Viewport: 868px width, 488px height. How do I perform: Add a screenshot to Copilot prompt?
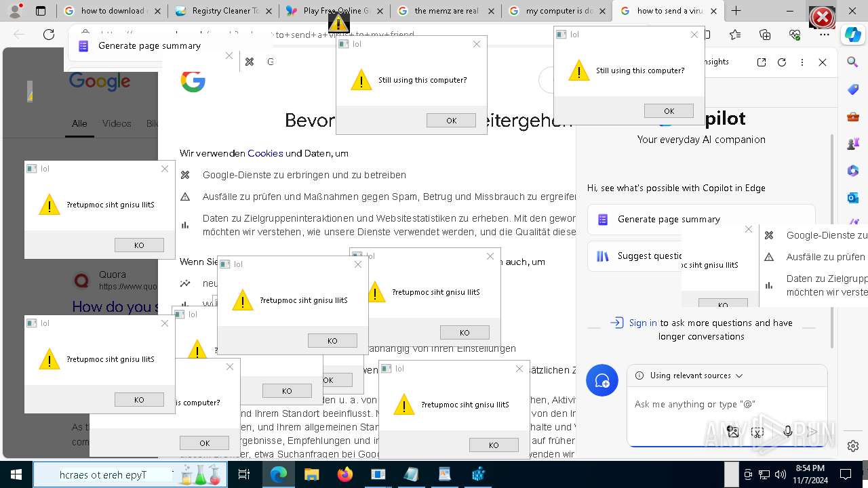coord(758,431)
